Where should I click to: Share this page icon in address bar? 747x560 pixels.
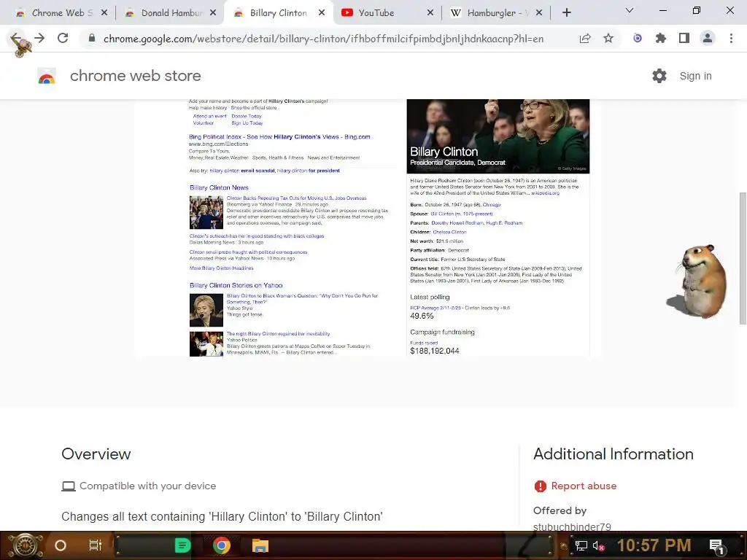(585, 38)
